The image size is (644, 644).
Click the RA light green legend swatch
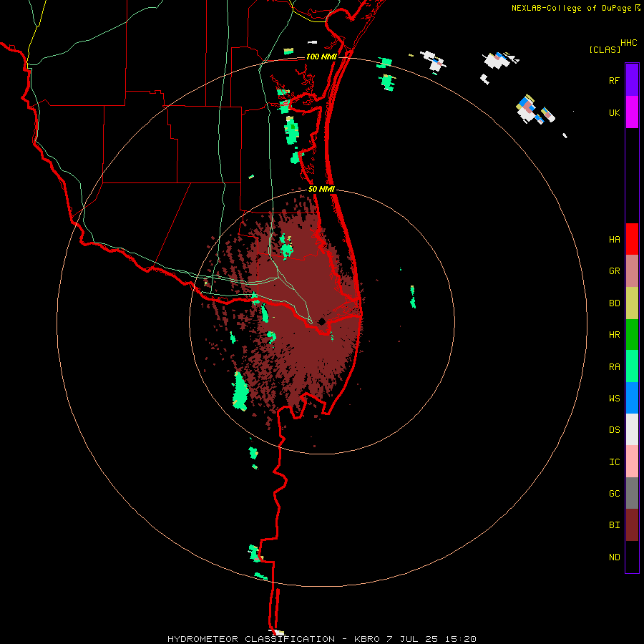[x=632, y=366]
